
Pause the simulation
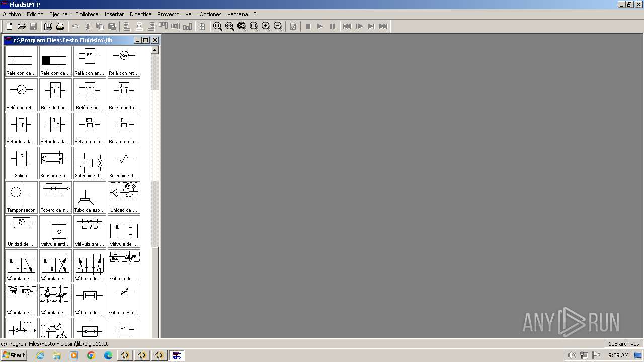332,26
